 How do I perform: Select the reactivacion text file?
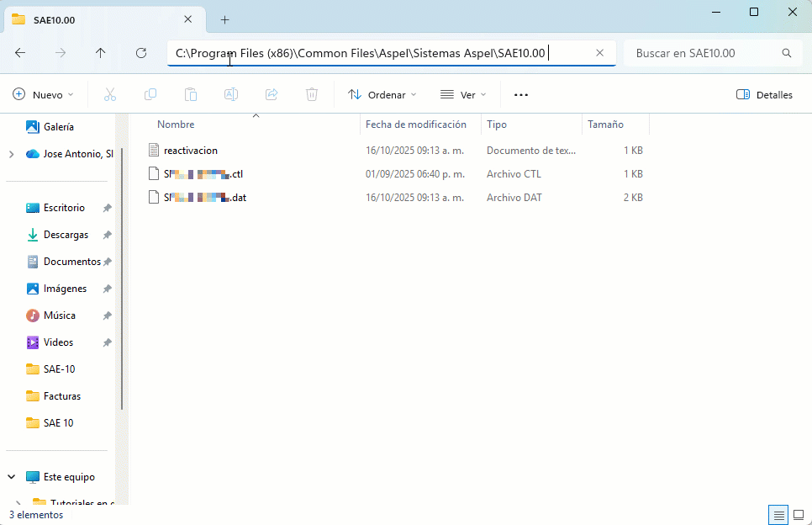click(x=191, y=151)
